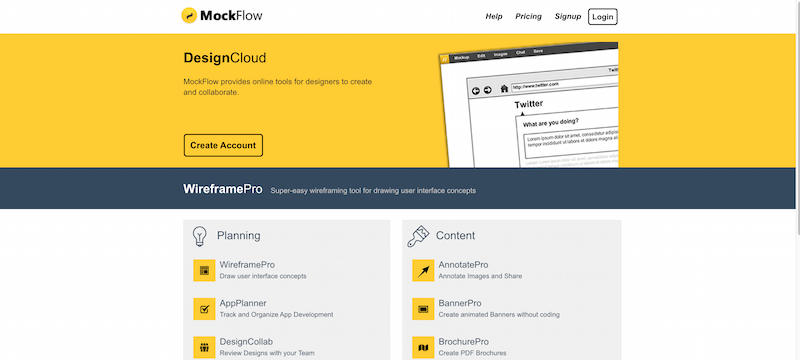800x360 pixels.
Task: Click the Content section heading
Action: [455, 236]
